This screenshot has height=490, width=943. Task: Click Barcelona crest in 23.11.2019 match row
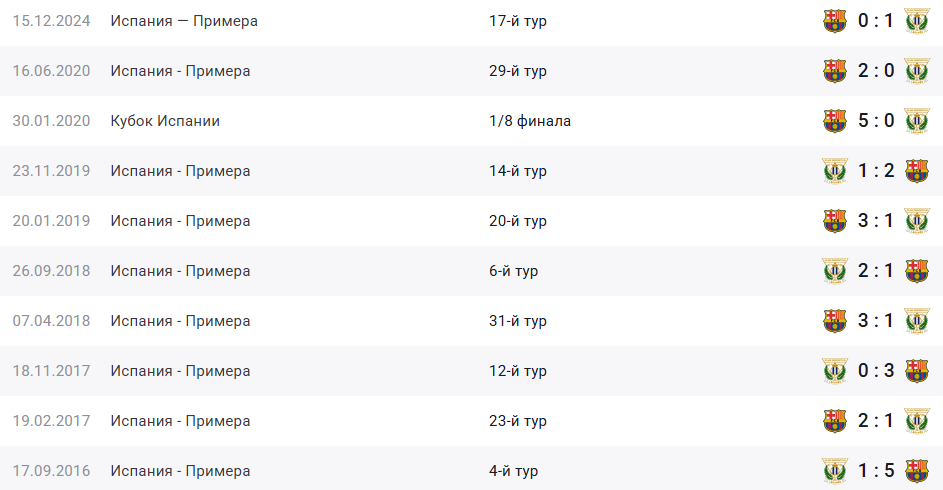[x=917, y=171]
